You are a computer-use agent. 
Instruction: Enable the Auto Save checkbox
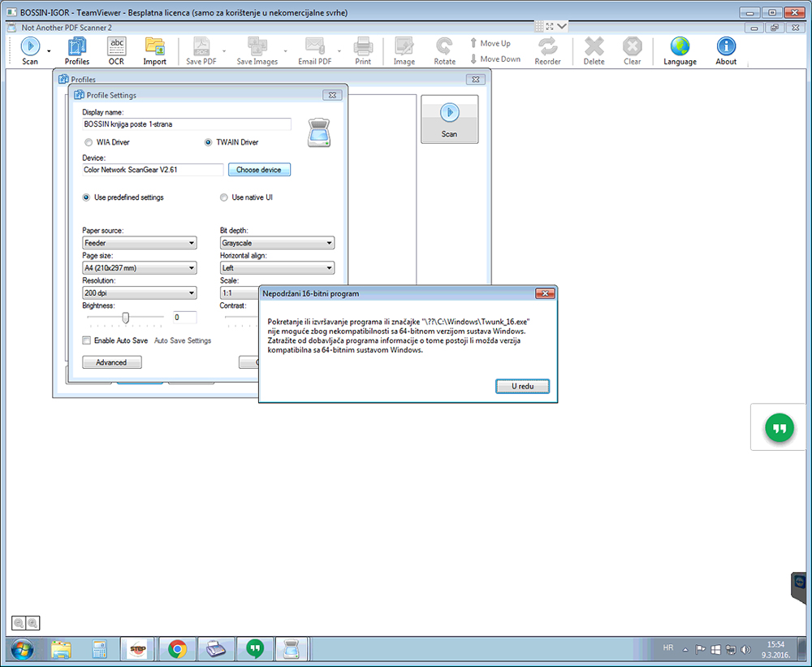[87, 340]
